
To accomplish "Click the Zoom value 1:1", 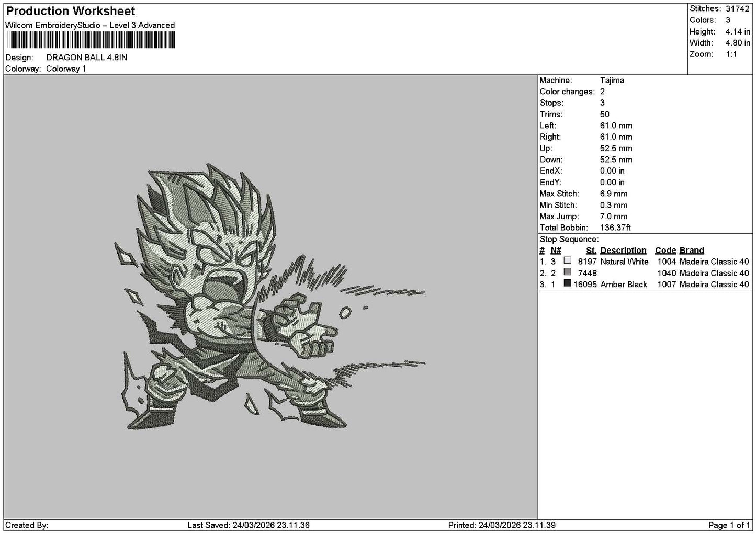I will (731, 54).
